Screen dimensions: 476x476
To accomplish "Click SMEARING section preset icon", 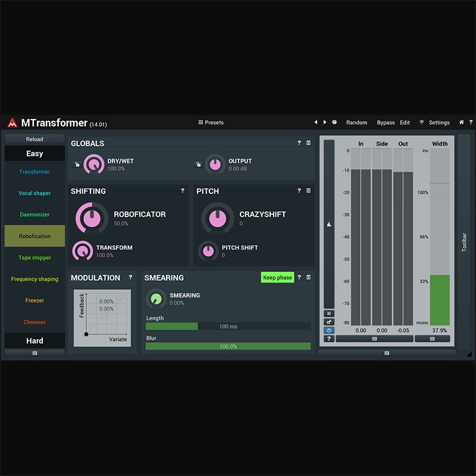I will pos(308,277).
